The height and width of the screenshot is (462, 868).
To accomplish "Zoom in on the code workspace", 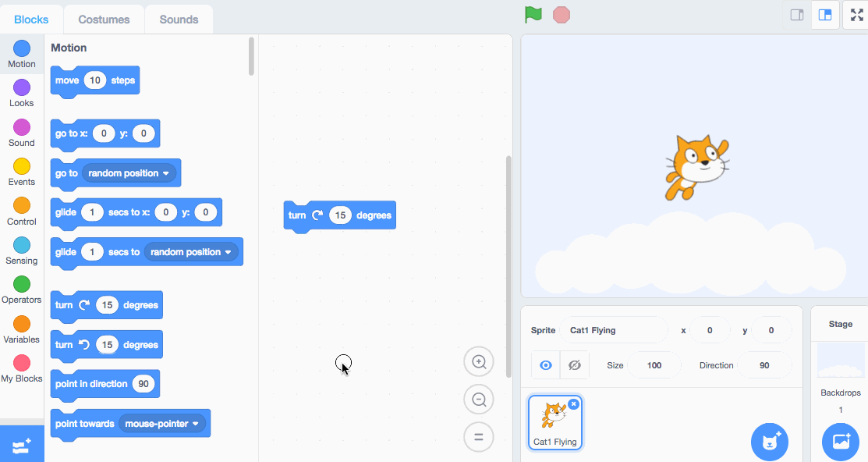I will (479, 362).
